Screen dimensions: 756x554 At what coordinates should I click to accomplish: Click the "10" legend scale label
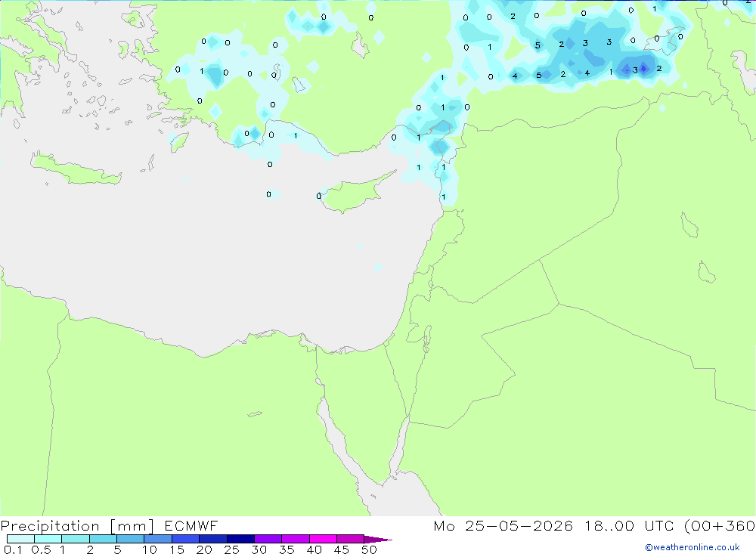click(x=150, y=549)
